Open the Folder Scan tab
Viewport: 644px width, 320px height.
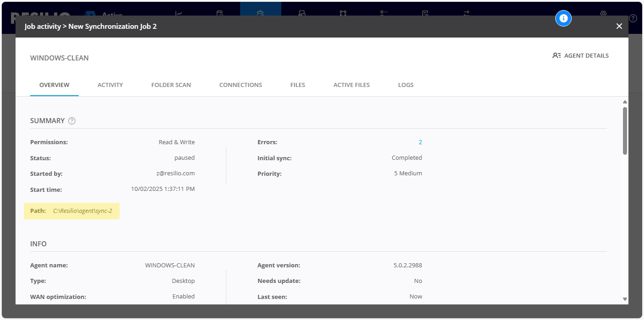coord(171,85)
